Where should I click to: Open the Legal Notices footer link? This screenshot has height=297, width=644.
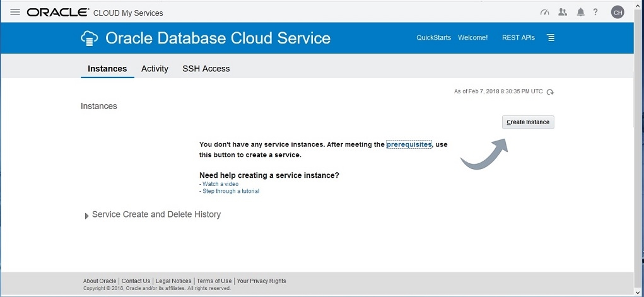173,281
